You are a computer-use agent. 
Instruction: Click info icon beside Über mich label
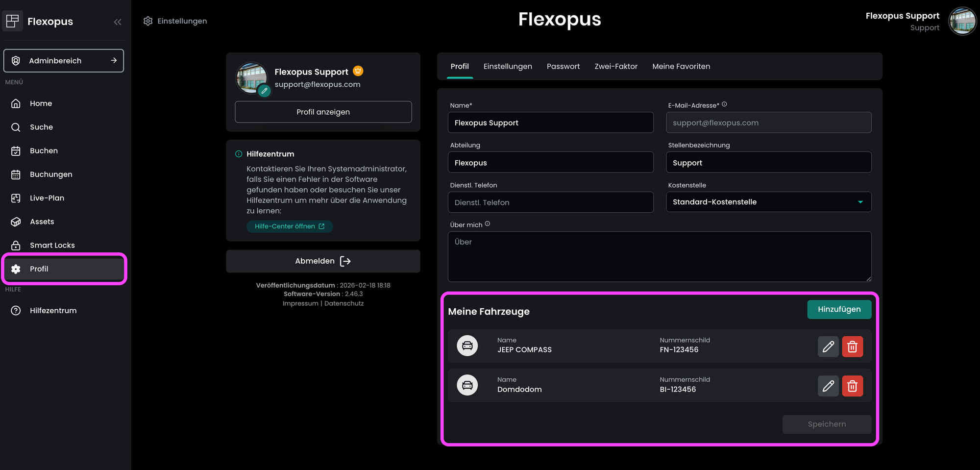(x=487, y=224)
